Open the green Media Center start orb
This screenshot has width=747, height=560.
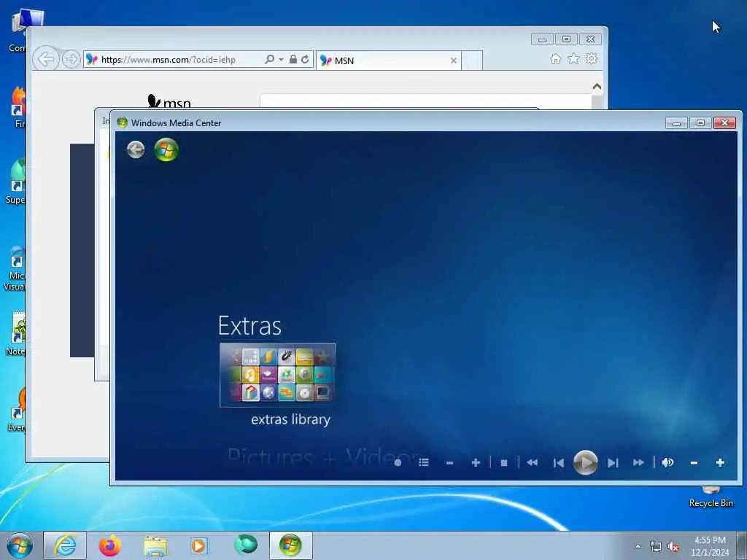click(166, 149)
